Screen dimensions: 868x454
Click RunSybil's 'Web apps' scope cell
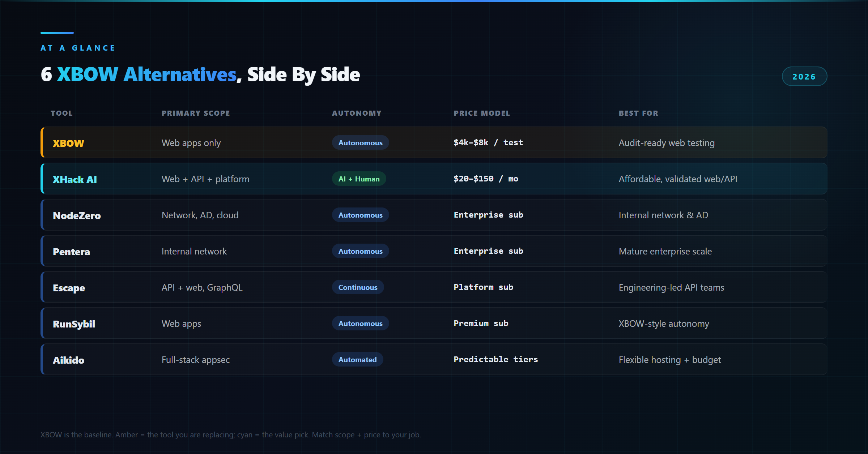(181, 324)
